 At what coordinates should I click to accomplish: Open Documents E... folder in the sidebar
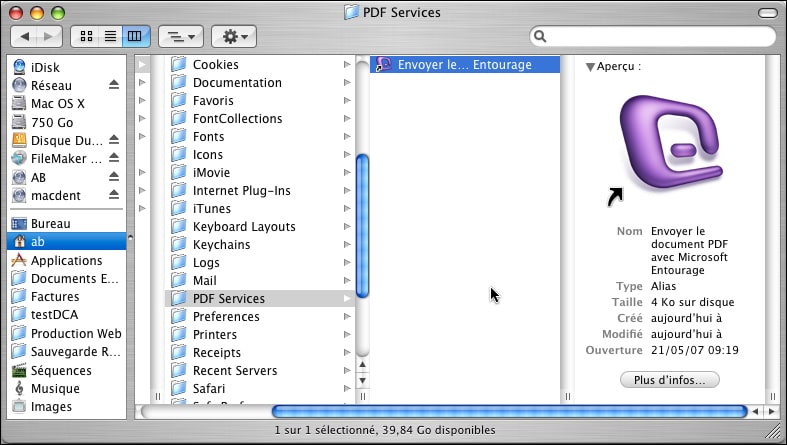pos(66,278)
